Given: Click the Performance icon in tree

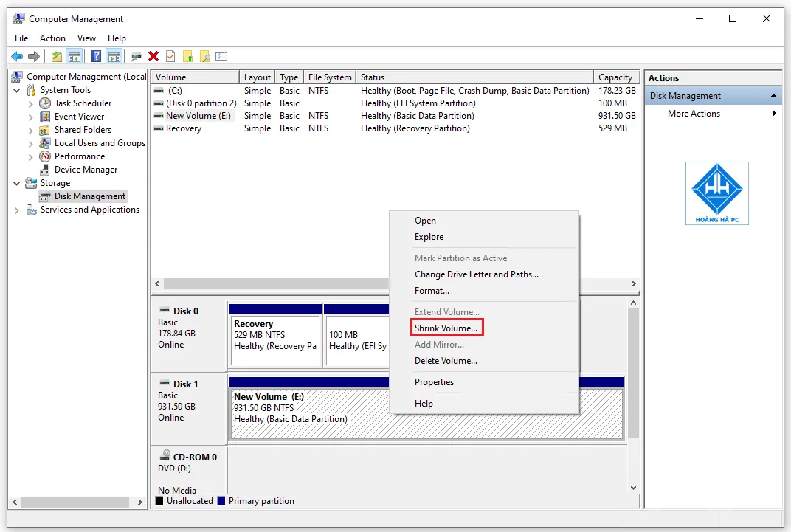Looking at the screenshot, I should click(x=46, y=156).
